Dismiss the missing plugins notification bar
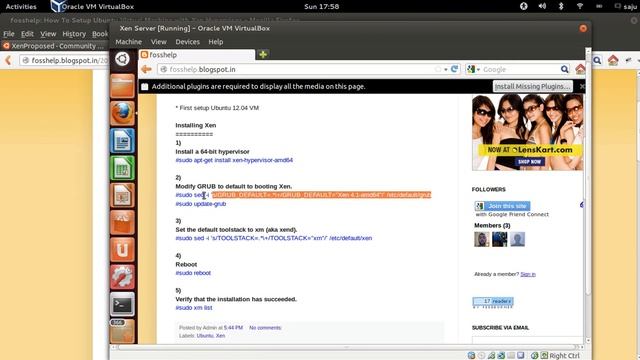Screen dimensions: 640x360 [x=582, y=86]
